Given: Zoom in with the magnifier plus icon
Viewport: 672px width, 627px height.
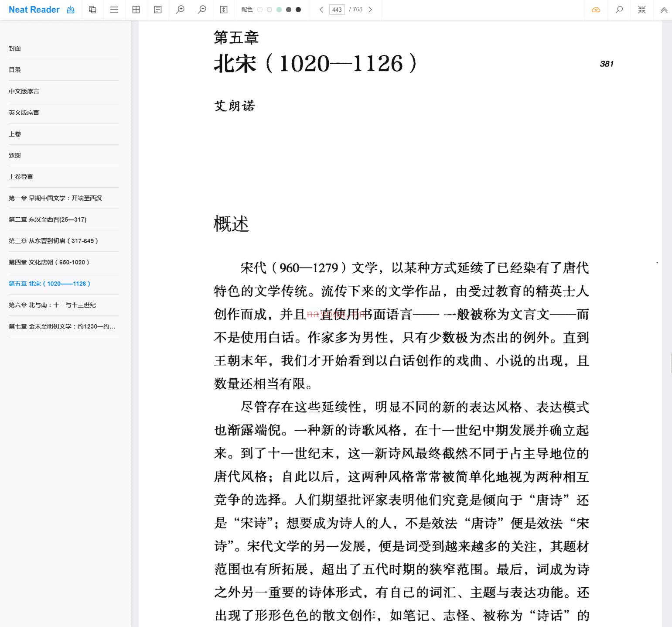Looking at the screenshot, I should click(x=180, y=10).
